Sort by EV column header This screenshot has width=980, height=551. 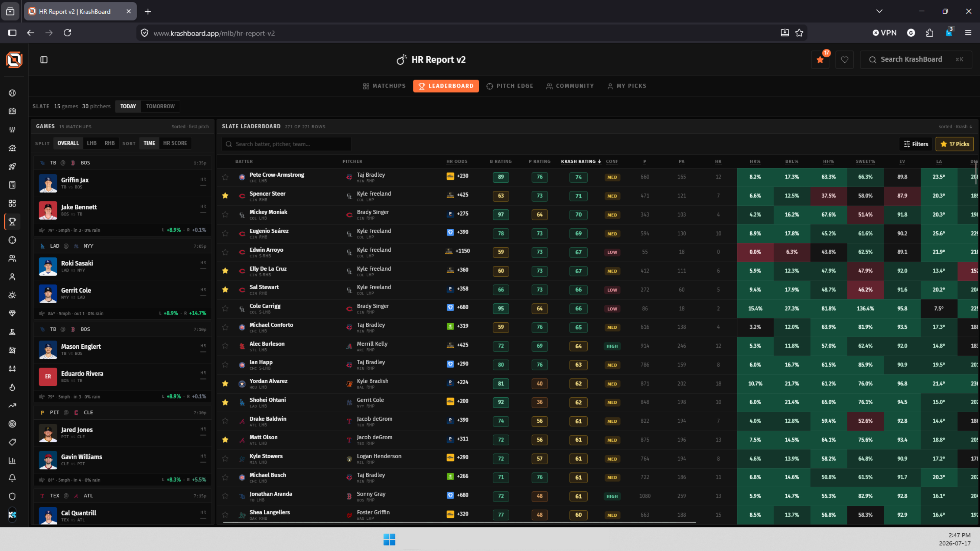tap(902, 162)
